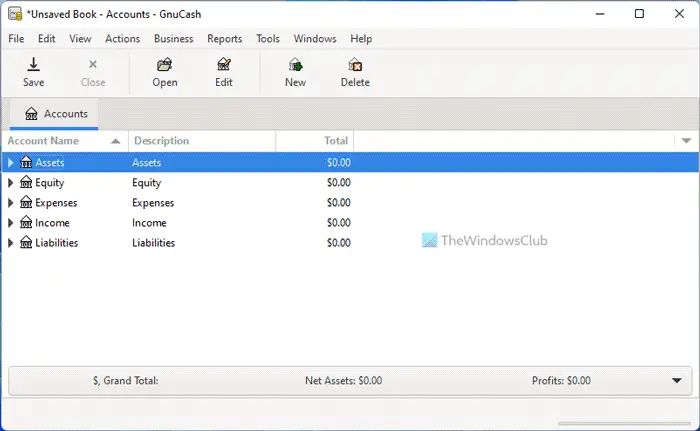Click the Income description cell

pos(149,222)
